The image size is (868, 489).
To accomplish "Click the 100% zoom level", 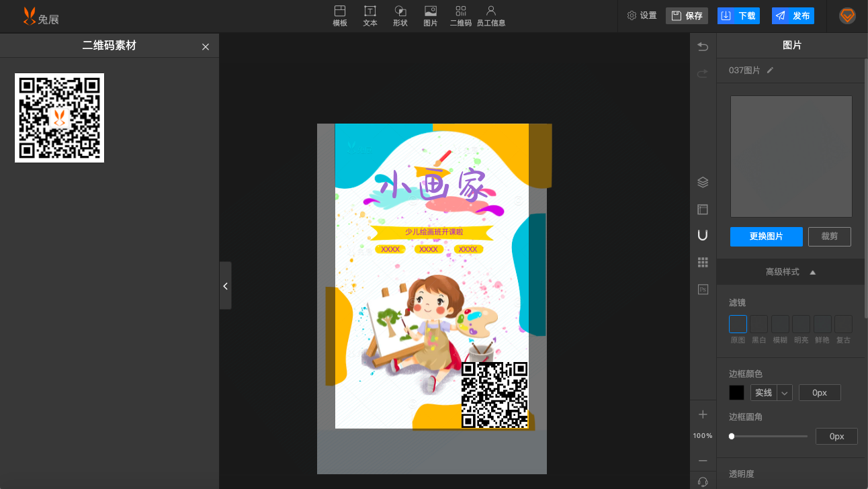I will tap(703, 436).
